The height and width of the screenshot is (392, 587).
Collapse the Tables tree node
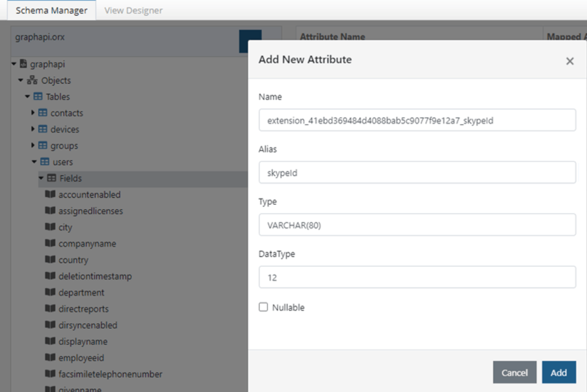point(27,97)
